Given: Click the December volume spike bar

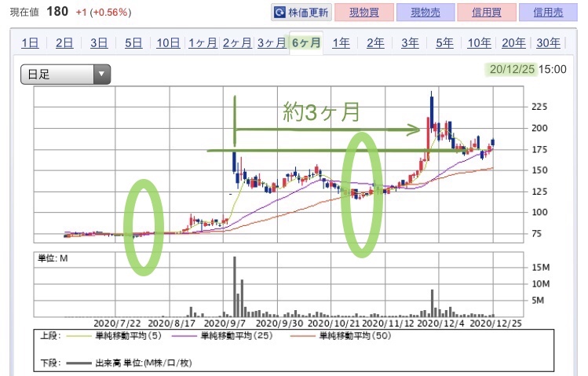Looking at the screenshot, I should coord(432,303).
